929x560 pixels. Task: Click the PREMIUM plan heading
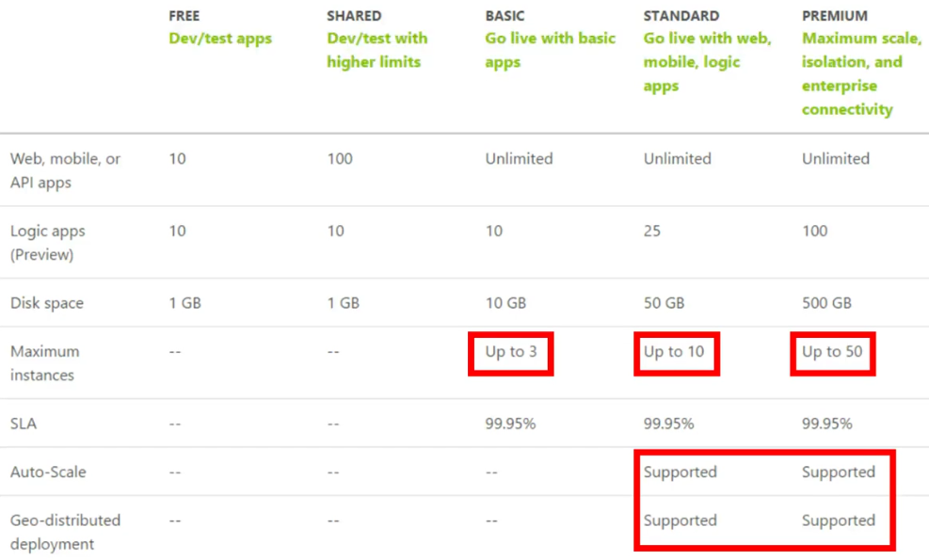coord(835,16)
